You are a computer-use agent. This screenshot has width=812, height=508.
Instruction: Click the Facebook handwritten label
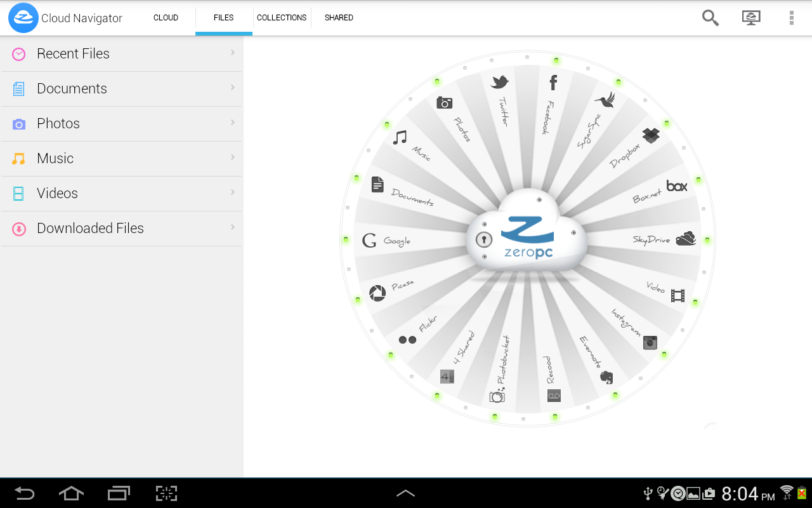(x=547, y=117)
